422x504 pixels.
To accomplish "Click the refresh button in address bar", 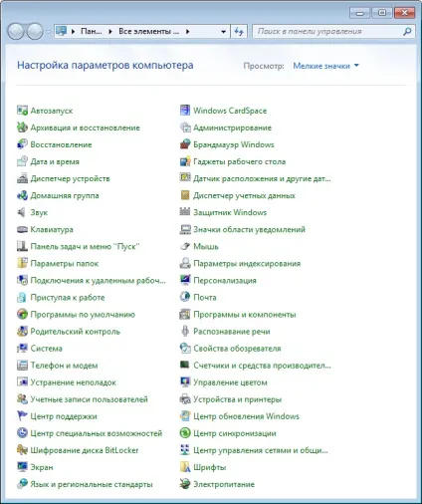I will coord(239,32).
